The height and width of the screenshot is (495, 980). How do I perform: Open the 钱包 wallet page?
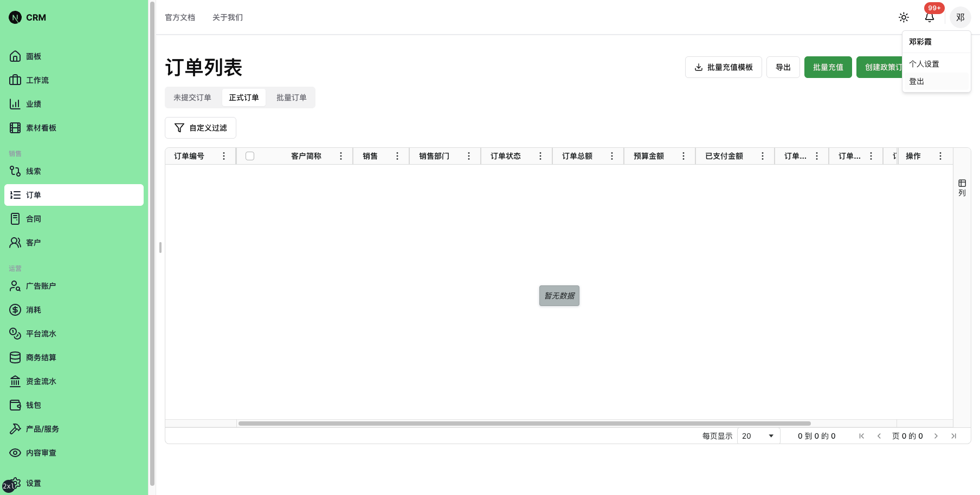pyautogui.click(x=33, y=405)
